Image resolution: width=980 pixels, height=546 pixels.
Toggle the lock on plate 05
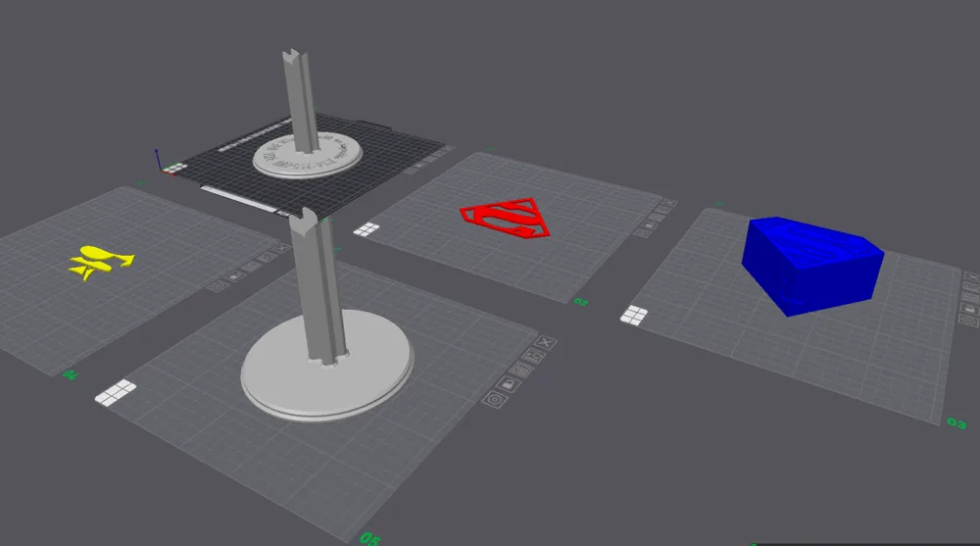508,384
